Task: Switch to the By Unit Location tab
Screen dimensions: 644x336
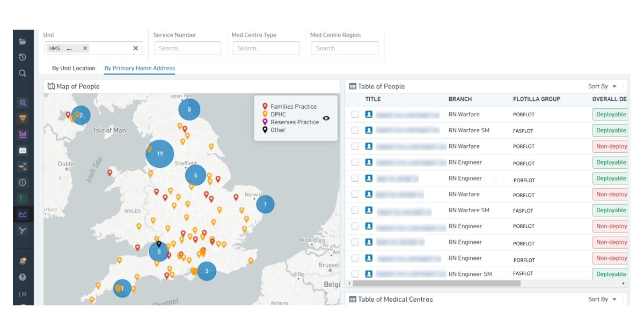Action: [74, 68]
